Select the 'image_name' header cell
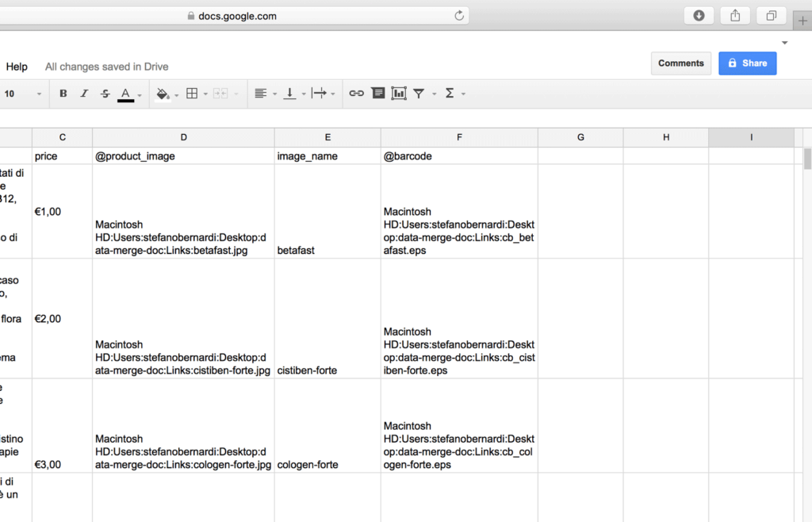The height and width of the screenshot is (522, 812). pos(327,155)
